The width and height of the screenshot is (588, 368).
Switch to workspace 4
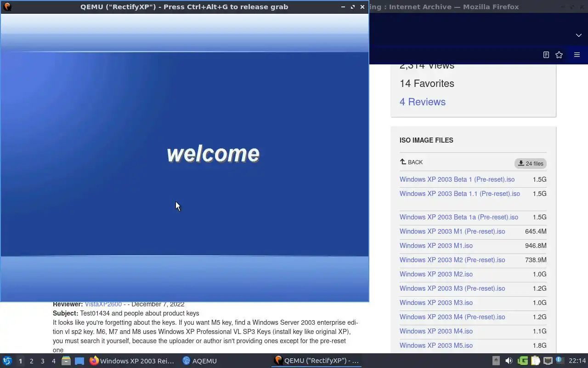[x=53, y=361]
